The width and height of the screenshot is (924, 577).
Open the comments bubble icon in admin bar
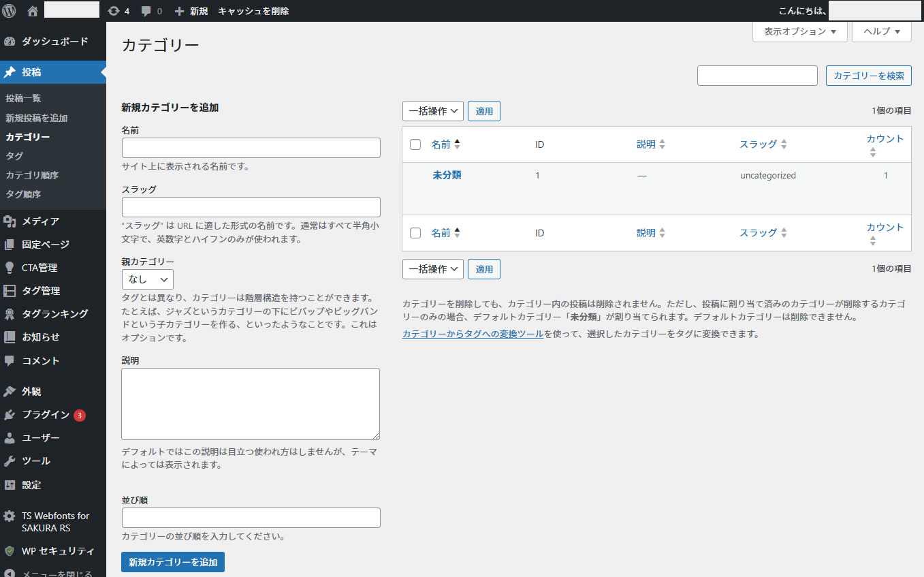(x=146, y=12)
